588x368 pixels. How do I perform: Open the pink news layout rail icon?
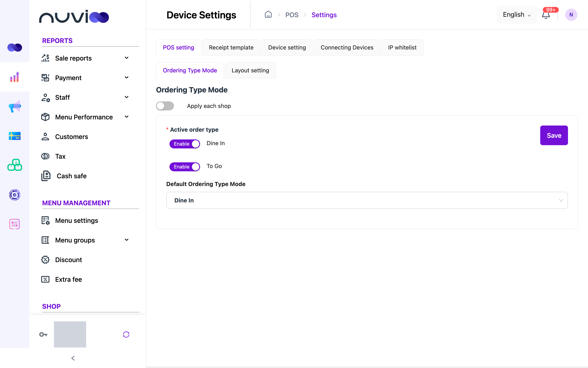[14, 224]
